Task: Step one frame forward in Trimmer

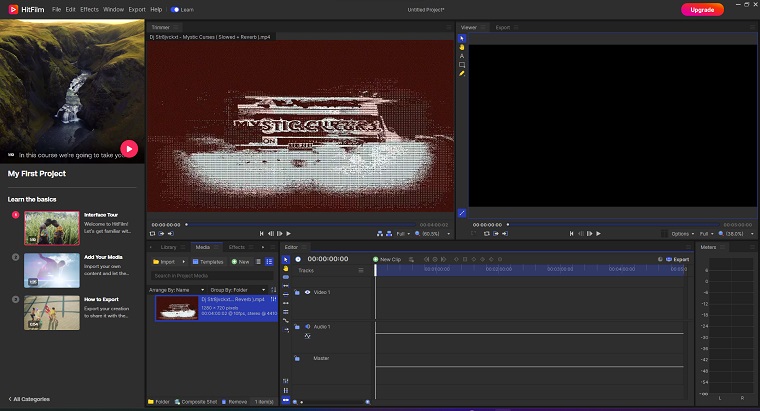Action: coord(280,234)
